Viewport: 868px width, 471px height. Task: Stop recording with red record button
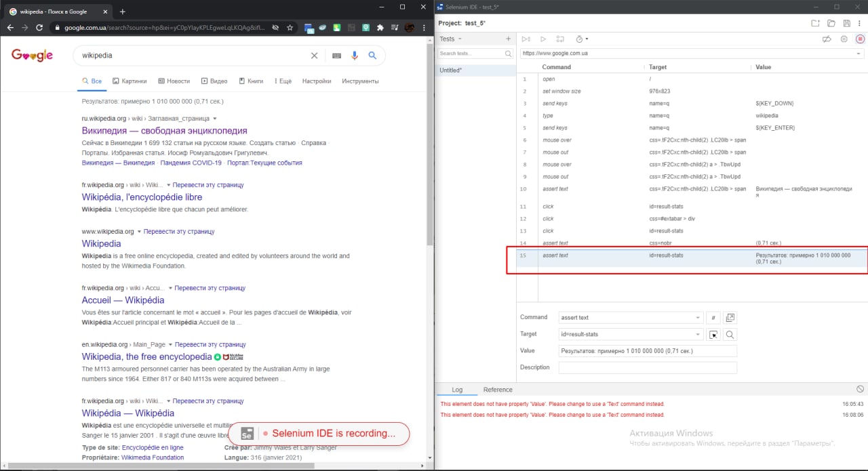(x=860, y=39)
